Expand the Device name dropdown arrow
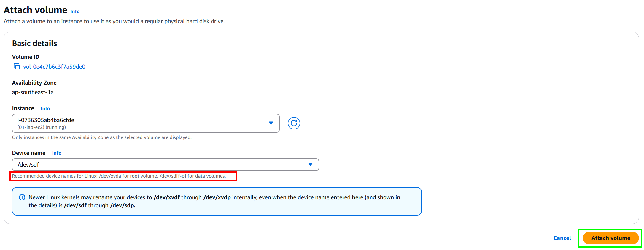Viewport: 644px width, 250px height. (x=310, y=164)
